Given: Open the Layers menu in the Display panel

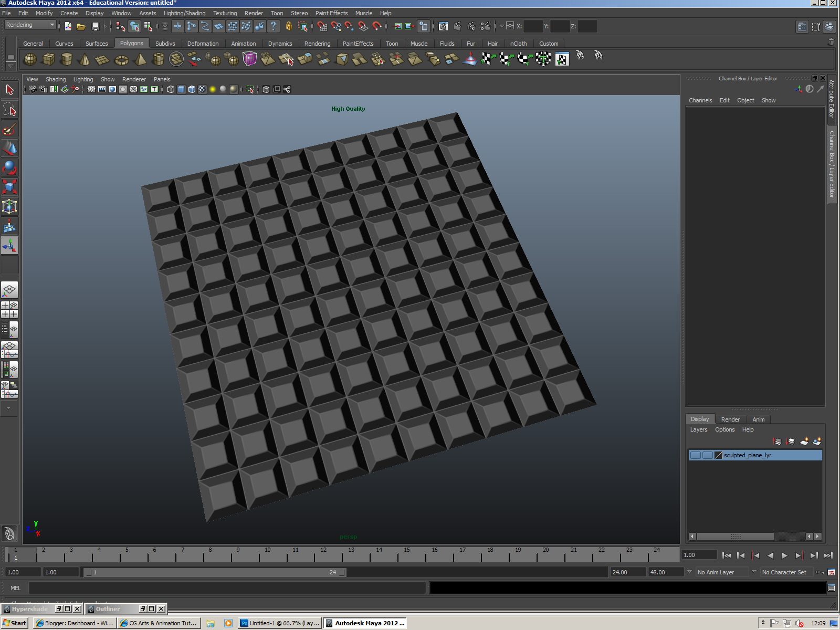Looking at the screenshot, I should (698, 429).
